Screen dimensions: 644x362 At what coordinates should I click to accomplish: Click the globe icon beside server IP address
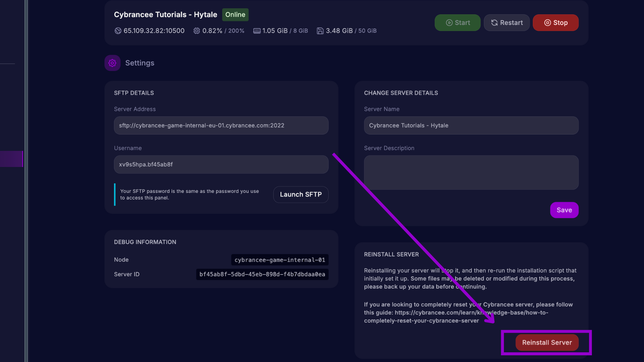point(118,31)
